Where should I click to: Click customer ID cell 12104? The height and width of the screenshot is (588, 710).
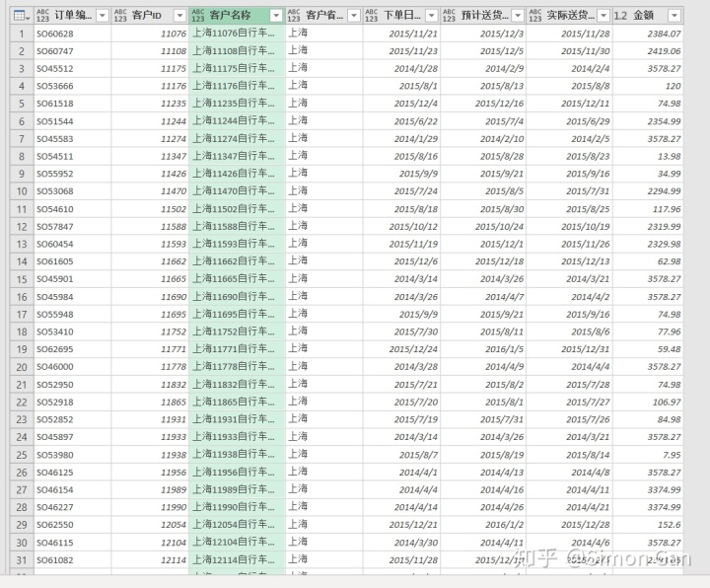coord(150,543)
